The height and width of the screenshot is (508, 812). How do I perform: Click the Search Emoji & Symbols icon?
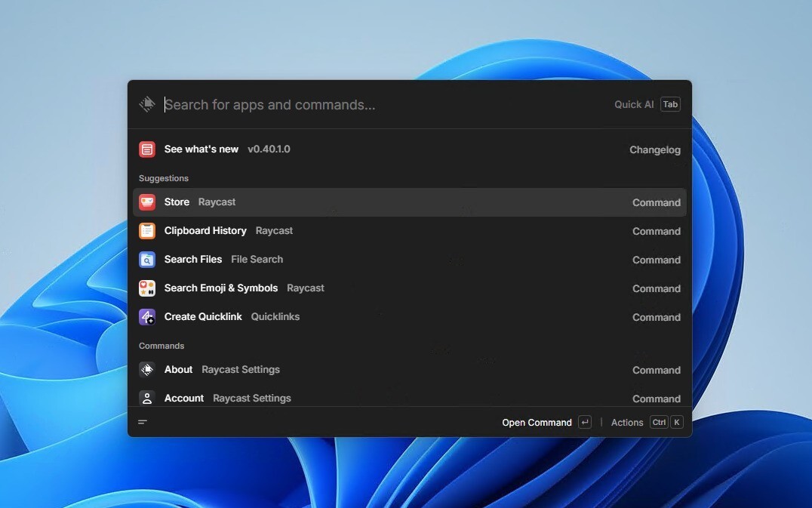(x=147, y=288)
